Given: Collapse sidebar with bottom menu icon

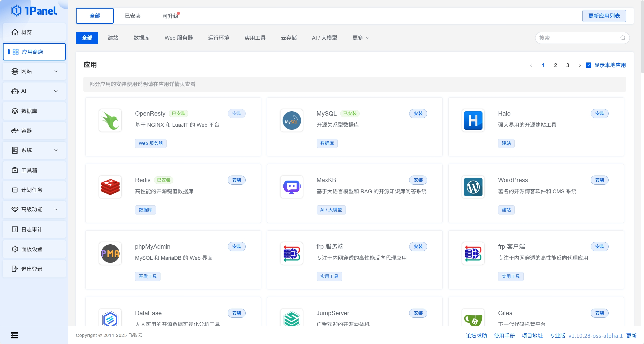Looking at the screenshot, I should [x=14, y=335].
